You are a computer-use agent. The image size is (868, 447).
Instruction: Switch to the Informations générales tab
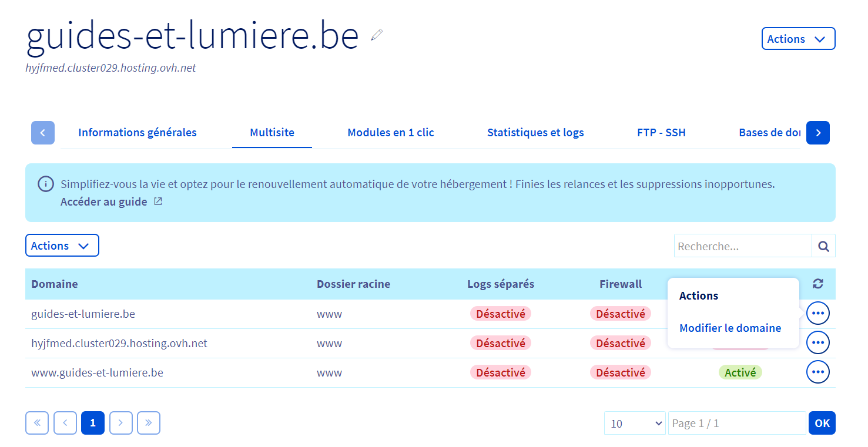pos(138,133)
